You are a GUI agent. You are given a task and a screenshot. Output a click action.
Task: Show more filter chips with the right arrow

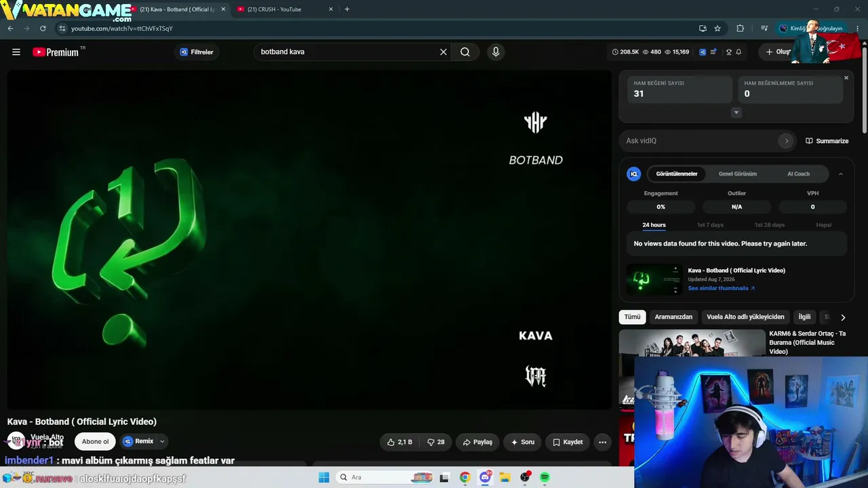pyautogui.click(x=843, y=317)
